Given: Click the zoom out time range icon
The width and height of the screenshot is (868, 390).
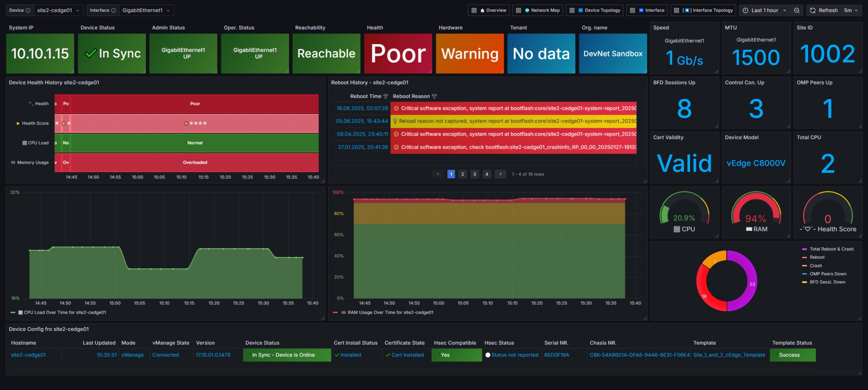Looking at the screenshot, I should click(796, 10).
